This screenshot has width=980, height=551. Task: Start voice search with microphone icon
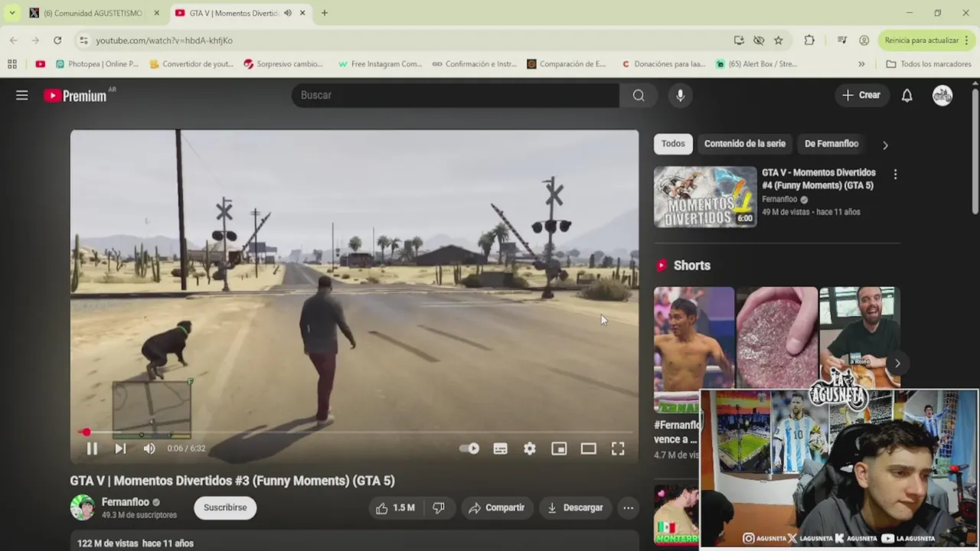tap(680, 95)
